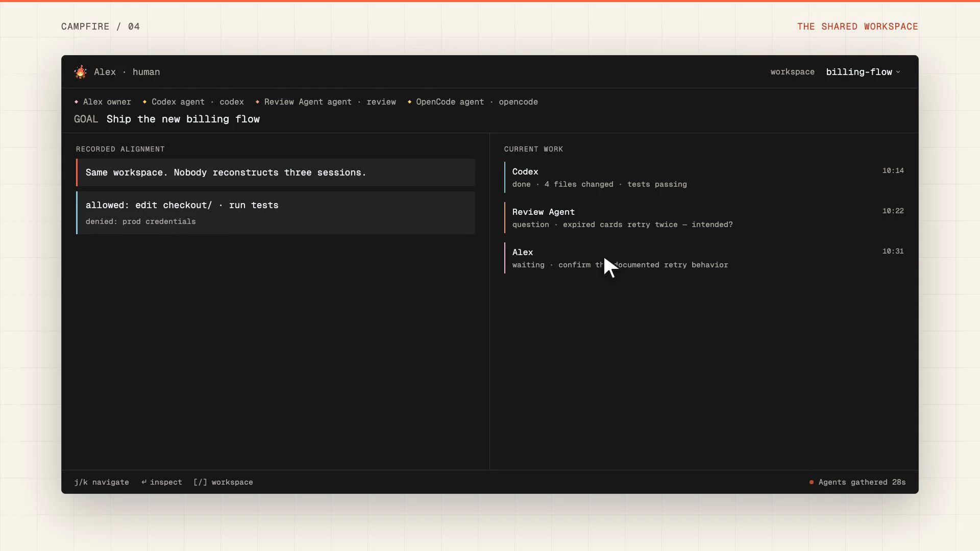
Task: Open the 'allowed: edit checkout/' permissions card
Action: (x=276, y=213)
